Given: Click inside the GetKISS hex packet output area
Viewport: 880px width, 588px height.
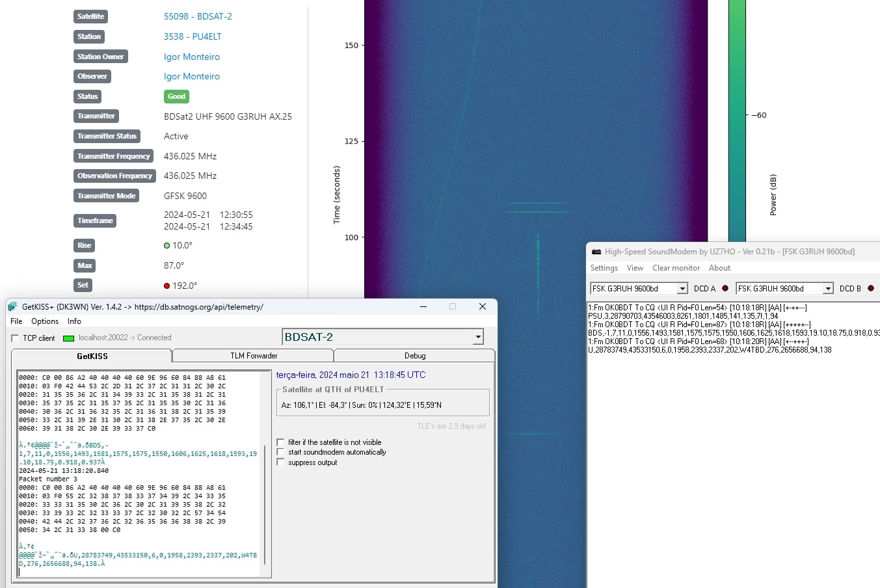Looking at the screenshot, I should (139, 474).
